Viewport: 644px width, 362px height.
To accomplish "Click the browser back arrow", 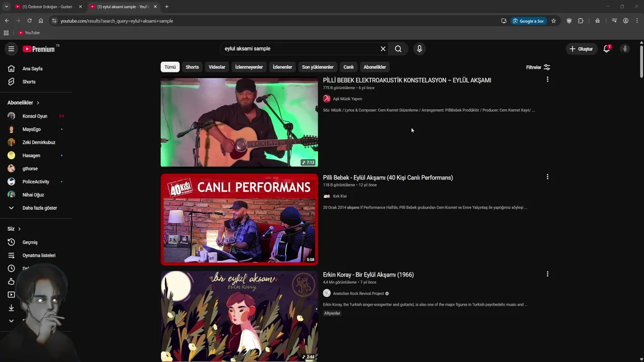I will point(7,21).
